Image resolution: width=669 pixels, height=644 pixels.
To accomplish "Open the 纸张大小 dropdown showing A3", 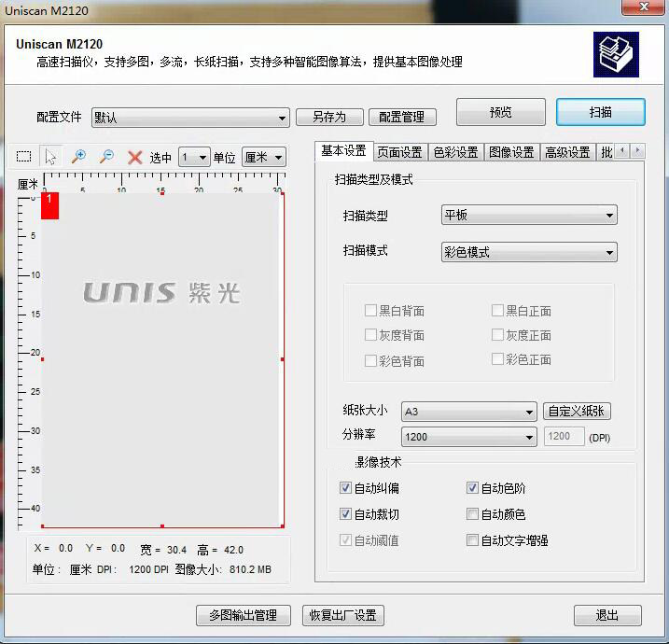I will pos(469,412).
